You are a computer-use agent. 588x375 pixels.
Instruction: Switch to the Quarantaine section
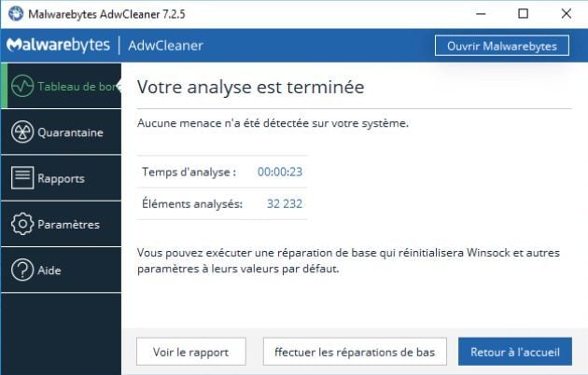click(70, 132)
